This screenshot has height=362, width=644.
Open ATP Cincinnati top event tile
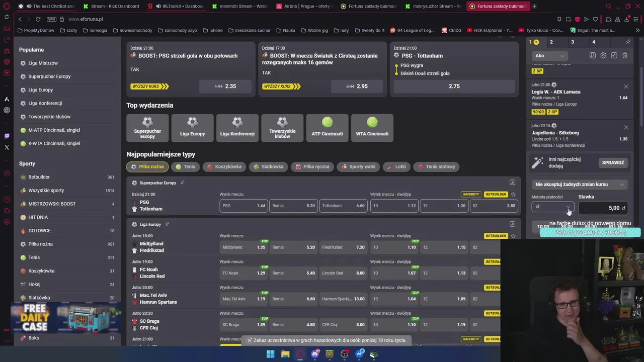coord(327,128)
